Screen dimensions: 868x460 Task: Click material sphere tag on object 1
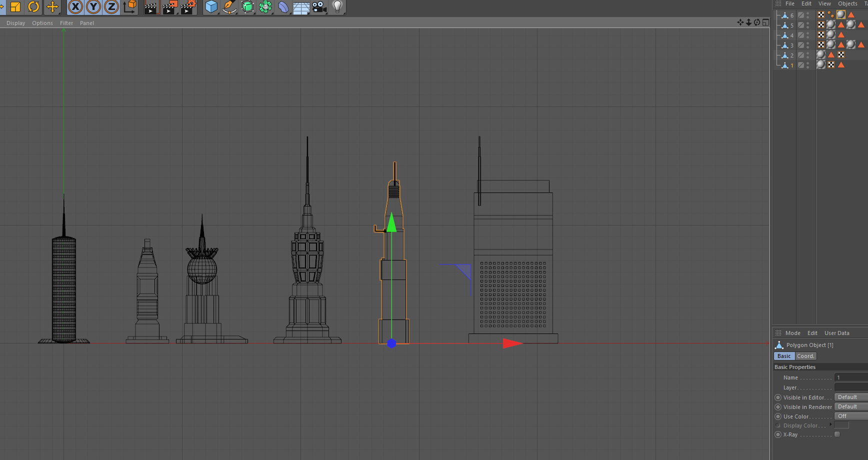[821, 64]
